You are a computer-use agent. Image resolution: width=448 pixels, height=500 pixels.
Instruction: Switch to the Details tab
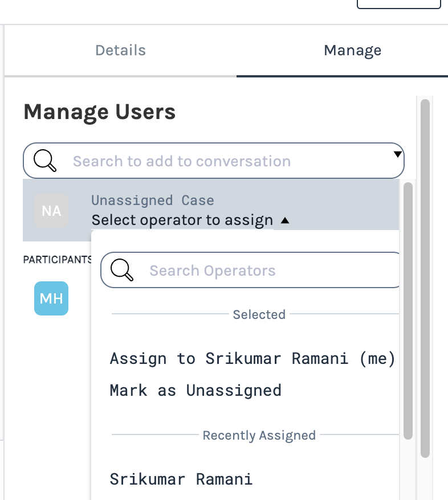pyautogui.click(x=120, y=50)
